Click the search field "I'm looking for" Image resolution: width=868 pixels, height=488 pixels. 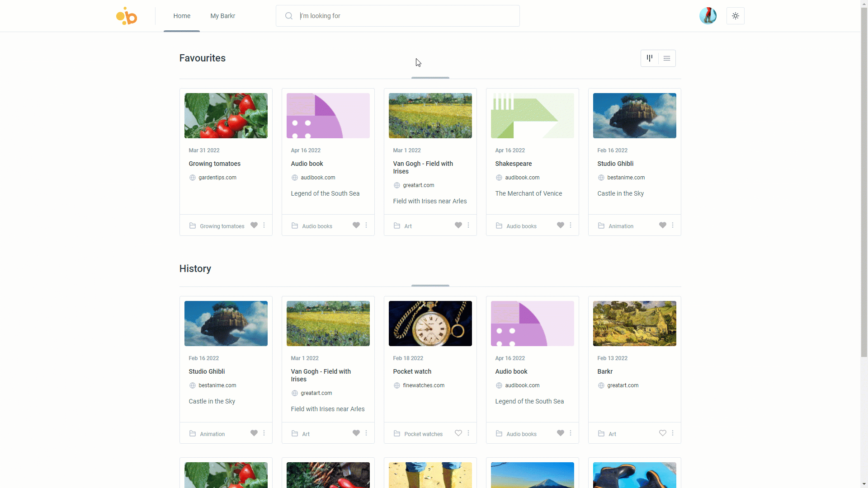pyautogui.click(x=398, y=16)
